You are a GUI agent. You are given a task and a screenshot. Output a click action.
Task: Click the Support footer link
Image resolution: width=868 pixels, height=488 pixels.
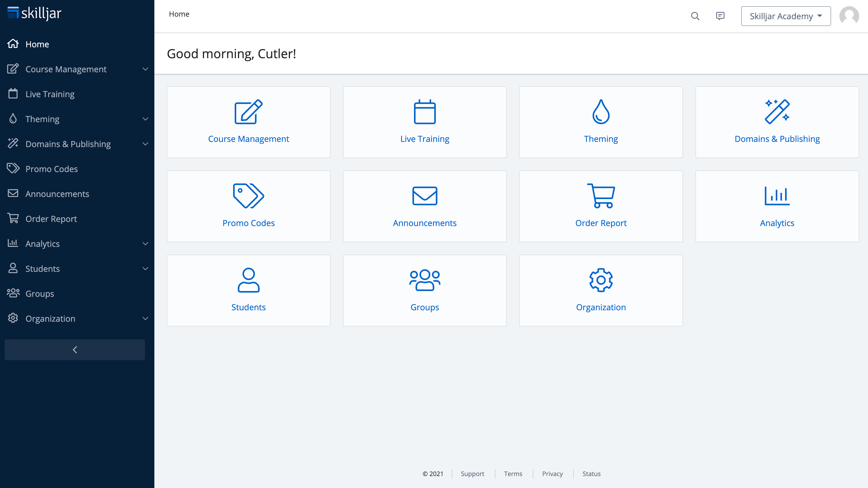[472, 473]
